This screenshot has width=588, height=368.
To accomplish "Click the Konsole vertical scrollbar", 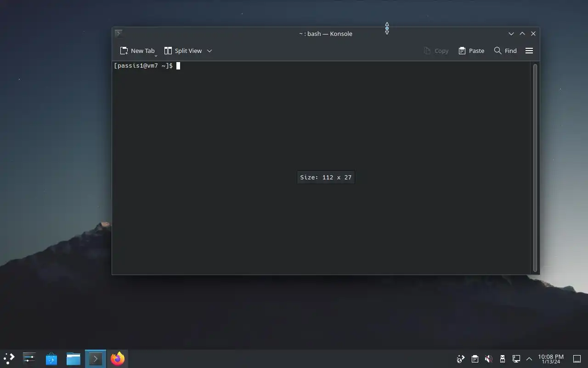I will (x=535, y=167).
